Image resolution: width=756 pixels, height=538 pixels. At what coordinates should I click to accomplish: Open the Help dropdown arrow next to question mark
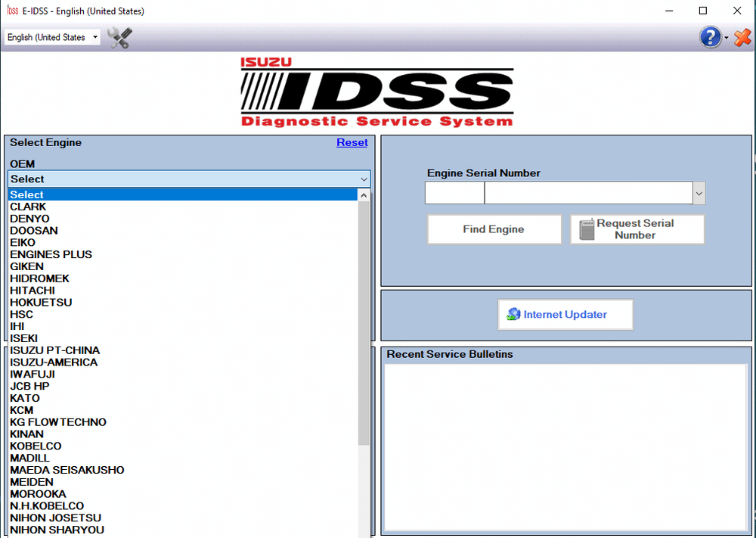[x=725, y=37]
